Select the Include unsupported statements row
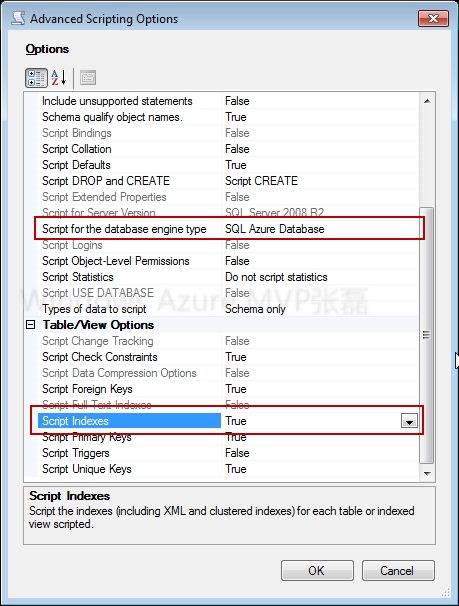The height and width of the screenshot is (606, 459). click(x=228, y=101)
